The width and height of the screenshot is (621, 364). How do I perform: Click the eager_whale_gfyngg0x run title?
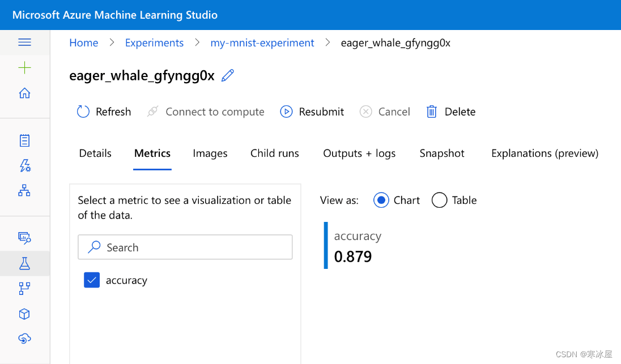coord(142,75)
